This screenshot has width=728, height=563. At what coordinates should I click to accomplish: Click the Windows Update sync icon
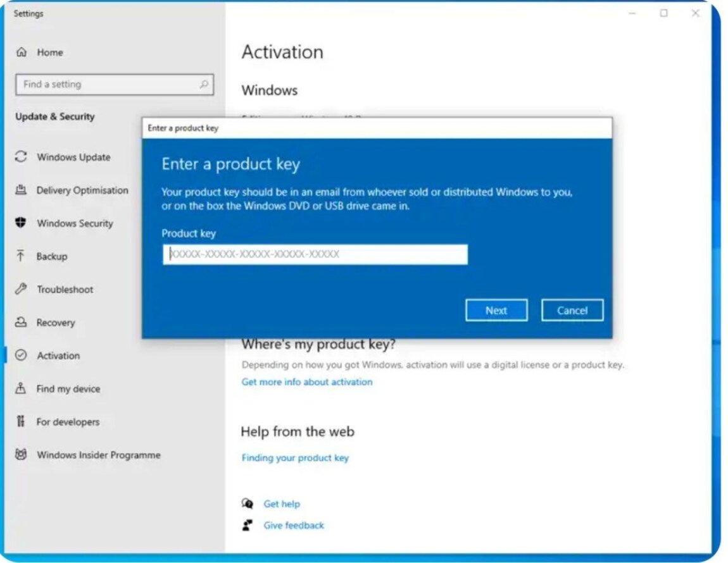pos(21,157)
